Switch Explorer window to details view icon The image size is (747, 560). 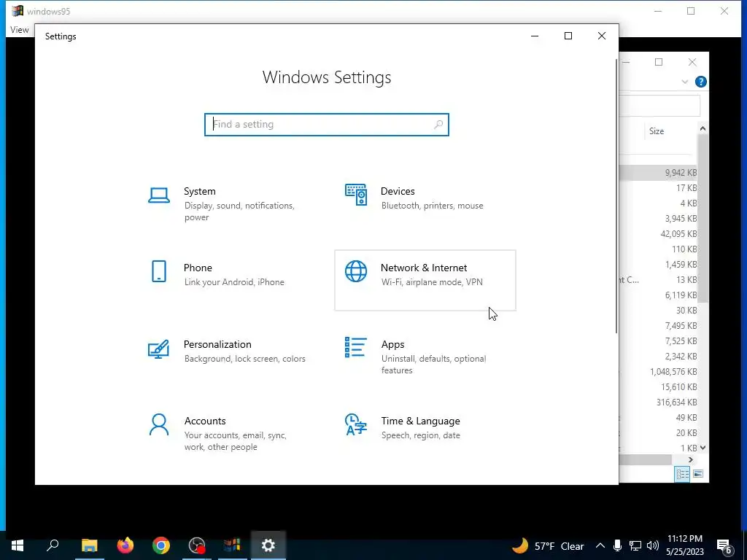pyautogui.click(x=682, y=474)
